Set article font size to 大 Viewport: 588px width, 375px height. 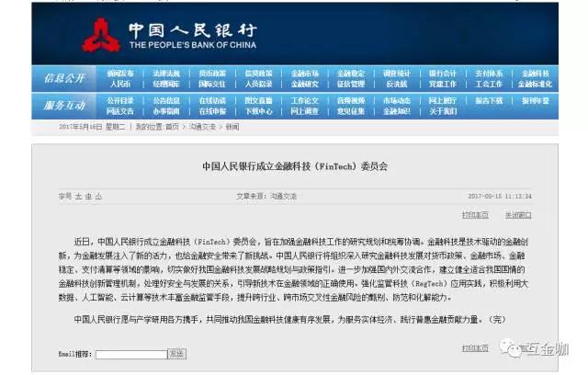78,196
